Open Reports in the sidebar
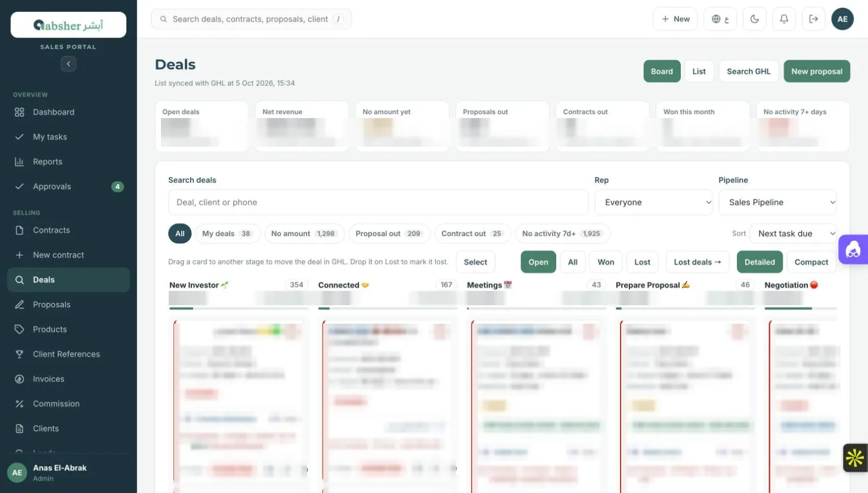868x493 pixels. (x=68, y=162)
